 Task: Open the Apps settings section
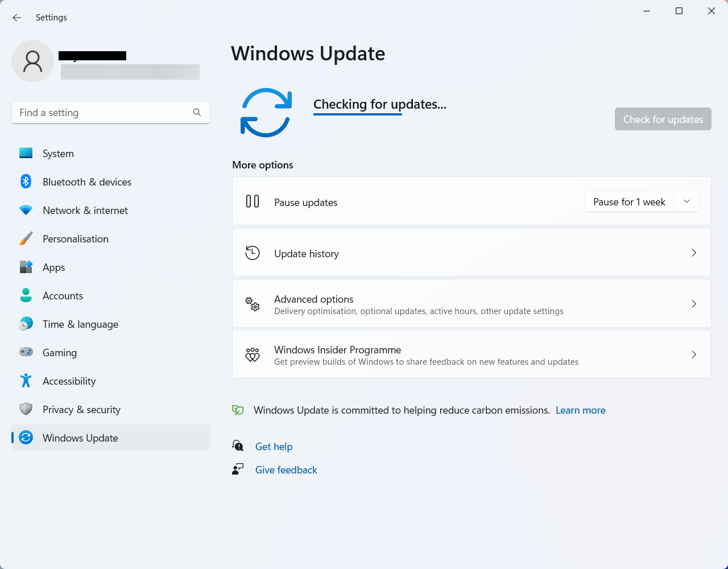point(111,267)
